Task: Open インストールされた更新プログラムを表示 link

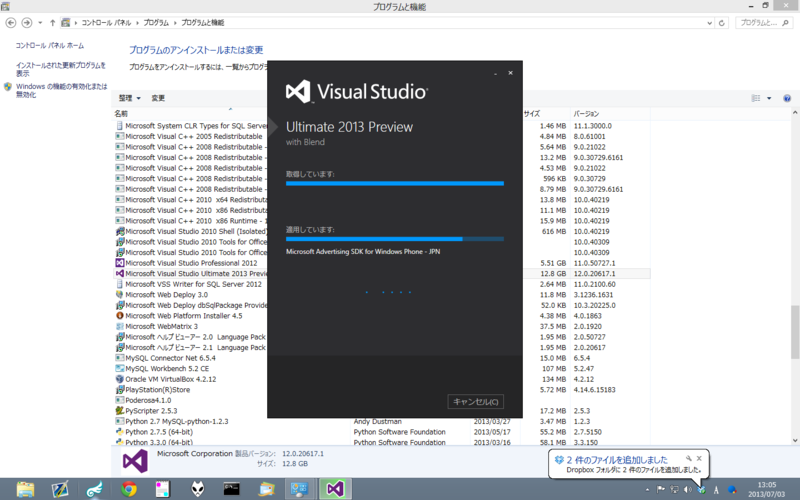Action: coord(60,69)
